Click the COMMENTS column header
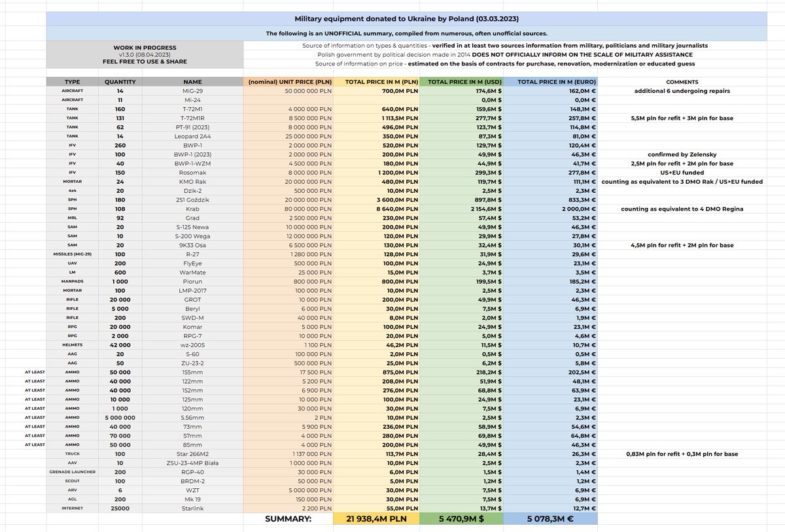 682,82
